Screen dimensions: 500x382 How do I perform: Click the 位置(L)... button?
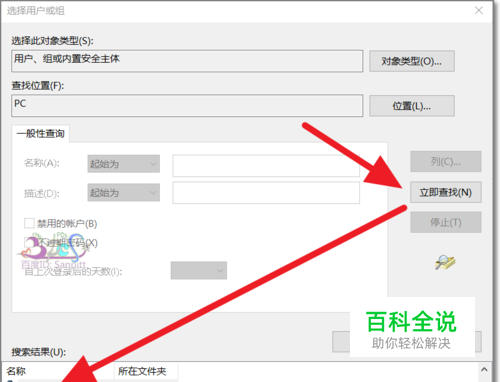[412, 106]
